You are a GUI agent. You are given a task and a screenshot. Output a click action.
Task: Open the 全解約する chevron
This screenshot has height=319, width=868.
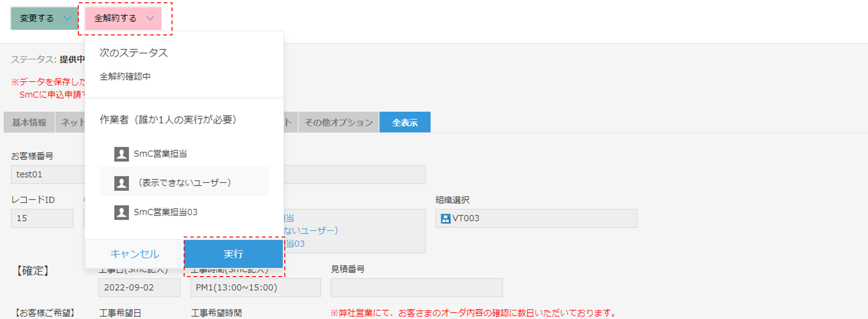coord(150,18)
